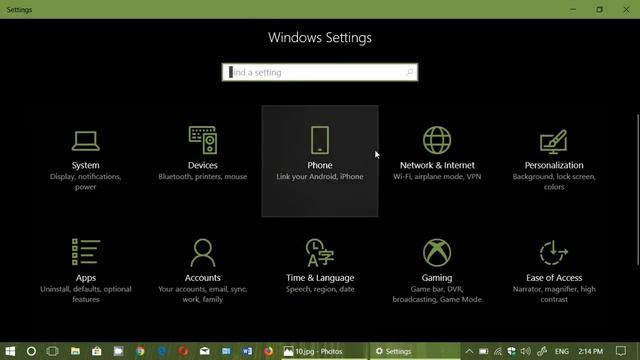Launch Microsoft Edge from the taskbar
Image resolution: width=640 pixels, height=360 pixels.
point(162,351)
